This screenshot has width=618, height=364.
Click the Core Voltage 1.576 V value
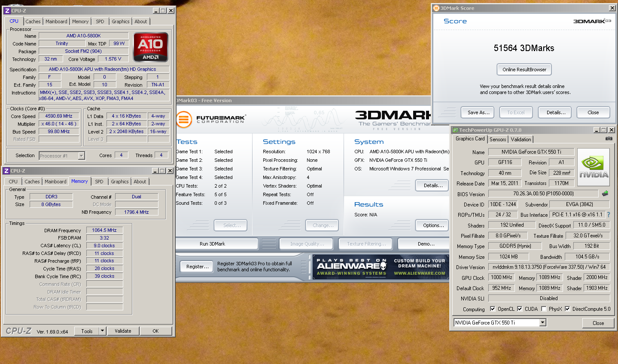113,59
